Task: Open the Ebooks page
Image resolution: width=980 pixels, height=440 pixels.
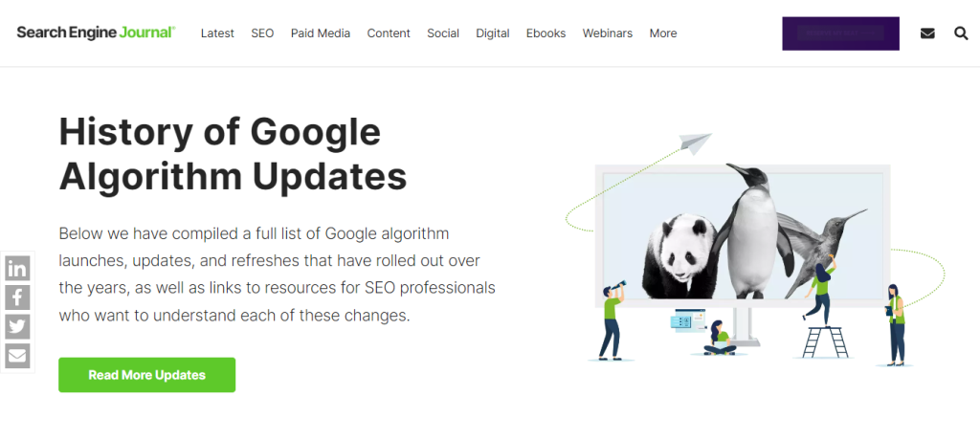Action: point(546,33)
